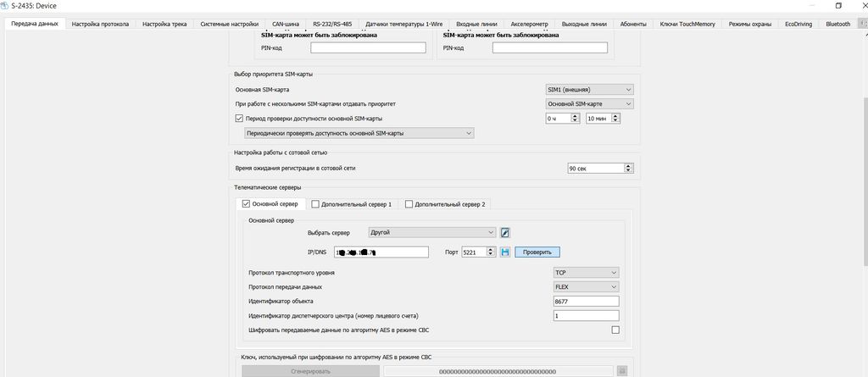
Task: Click the greyed lock icon beside AES key
Action: click(x=621, y=371)
